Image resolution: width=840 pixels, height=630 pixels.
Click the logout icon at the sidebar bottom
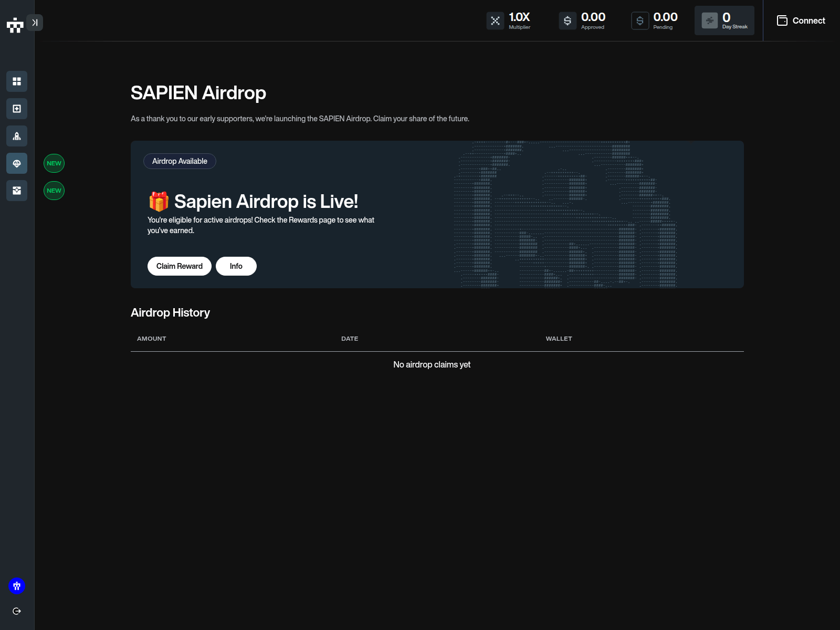(17, 611)
